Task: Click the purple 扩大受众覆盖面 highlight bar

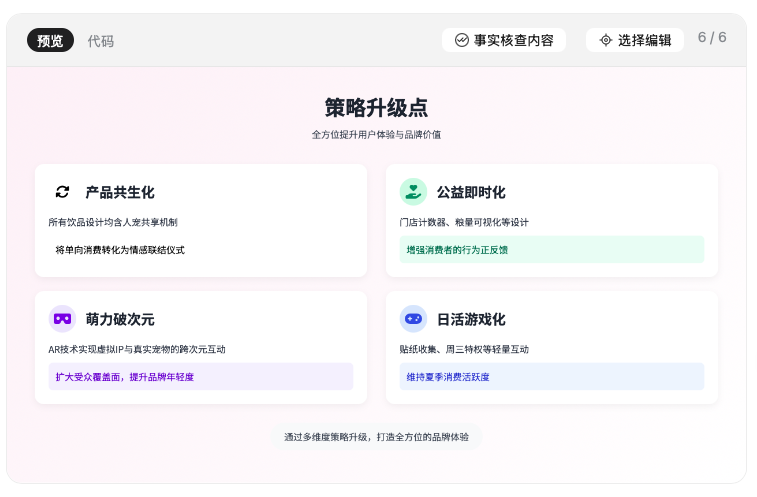Action: [201, 377]
